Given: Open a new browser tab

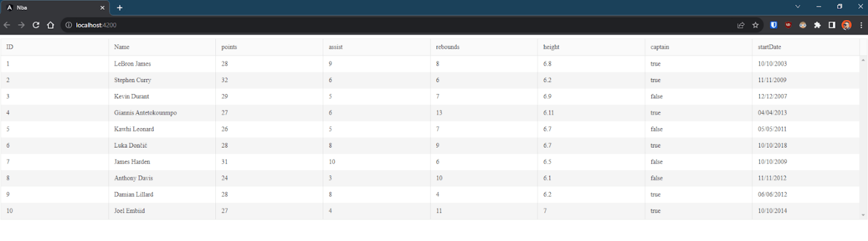Looking at the screenshot, I should pyautogui.click(x=119, y=7).
